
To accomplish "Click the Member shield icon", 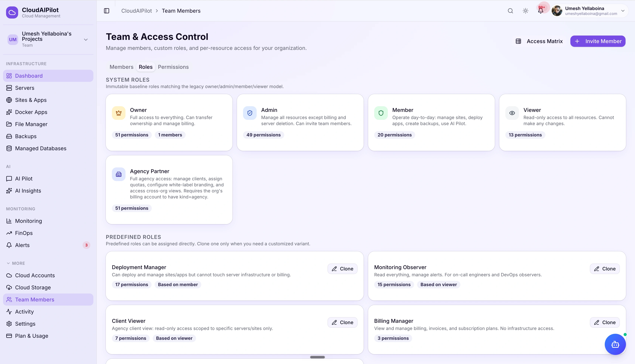I will 381,113.
